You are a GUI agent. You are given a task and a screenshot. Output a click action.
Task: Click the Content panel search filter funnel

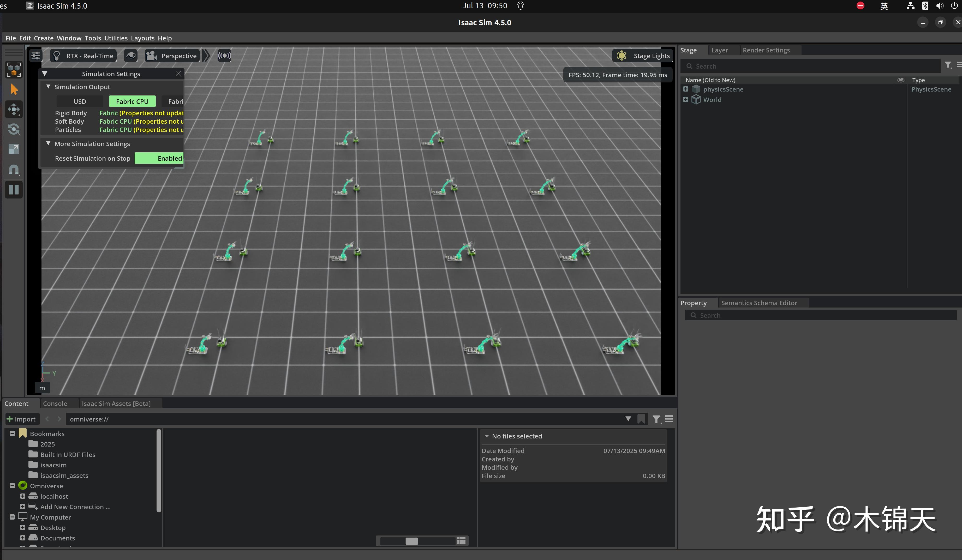[656, 419]
